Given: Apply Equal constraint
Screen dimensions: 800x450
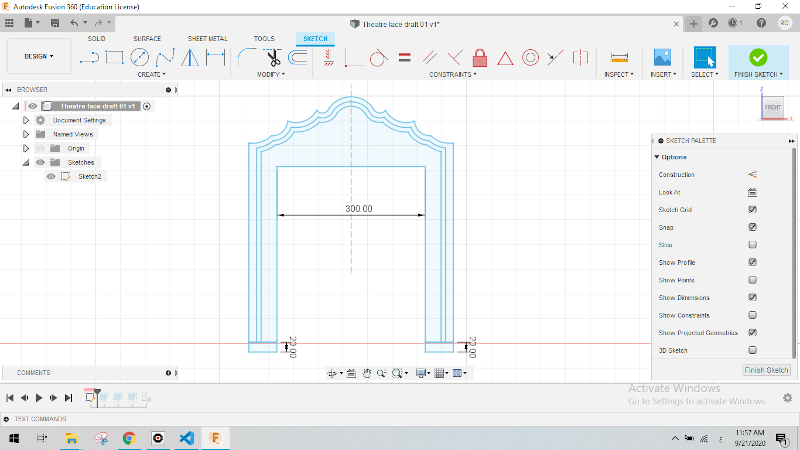Looking at the screenshot, I should [x=405, y=58].
